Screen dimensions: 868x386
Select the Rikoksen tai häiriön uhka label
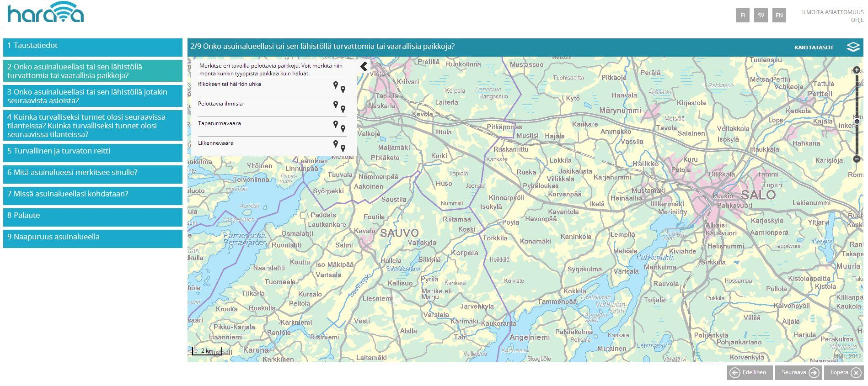pyautogui.click(x=230, y=84)
